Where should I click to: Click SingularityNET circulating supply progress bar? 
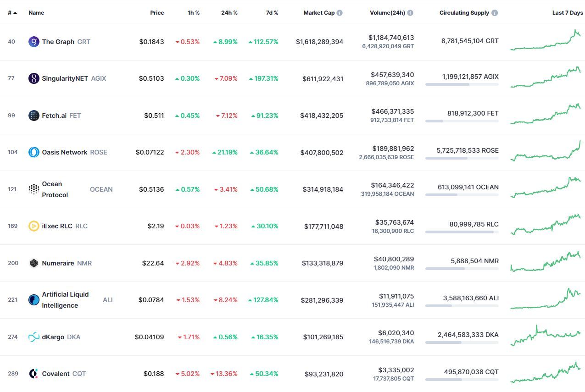(x=462, y=84)
